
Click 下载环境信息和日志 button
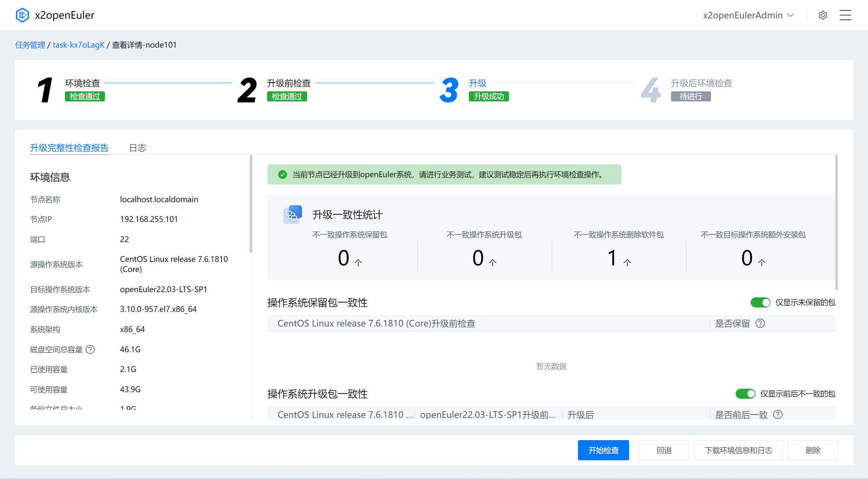click(x=738, y=450)
